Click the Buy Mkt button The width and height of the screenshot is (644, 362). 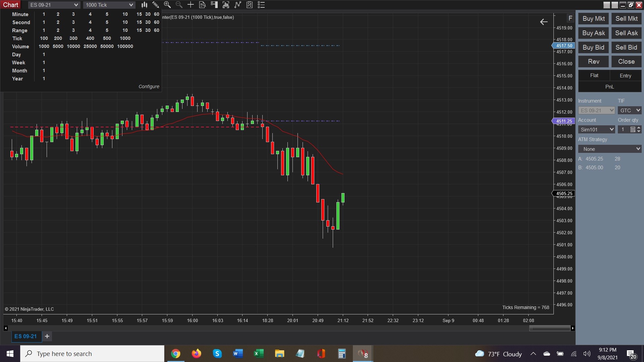point(593,19)
